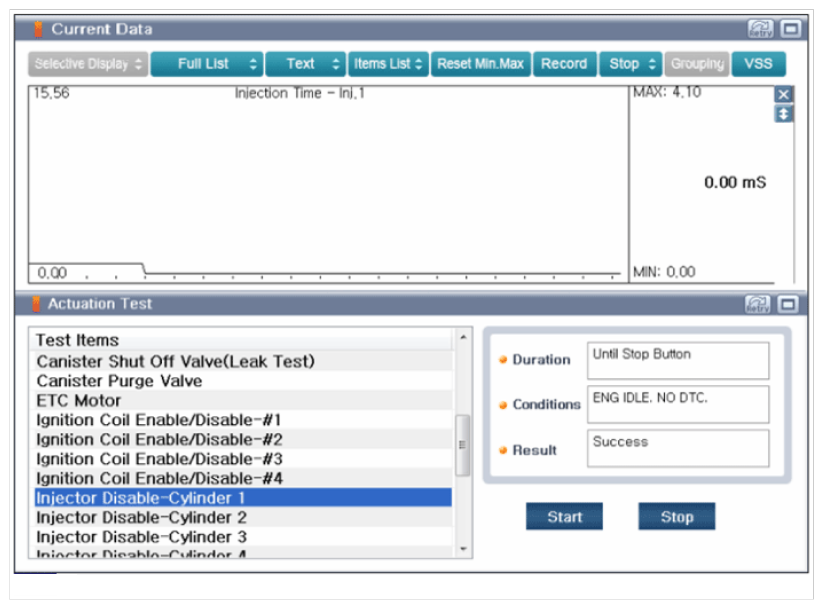Open the Text display dropdown

coord(306,64)
